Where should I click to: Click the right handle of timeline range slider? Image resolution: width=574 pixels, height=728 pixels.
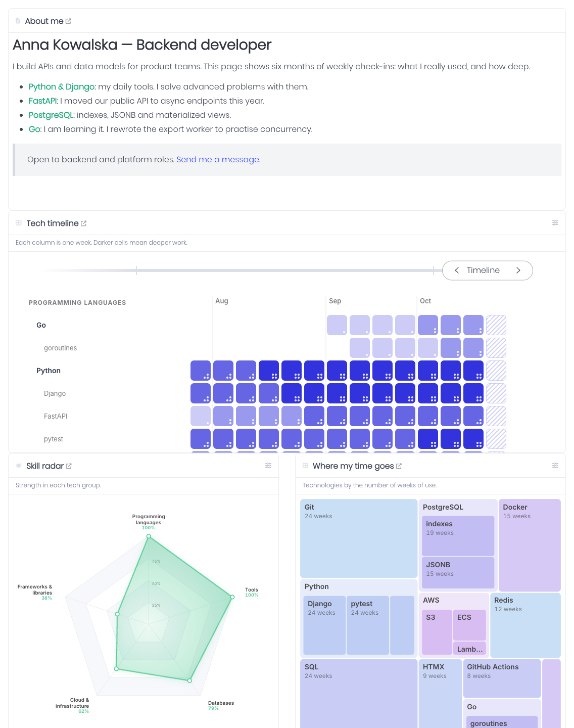pos(434,270)
